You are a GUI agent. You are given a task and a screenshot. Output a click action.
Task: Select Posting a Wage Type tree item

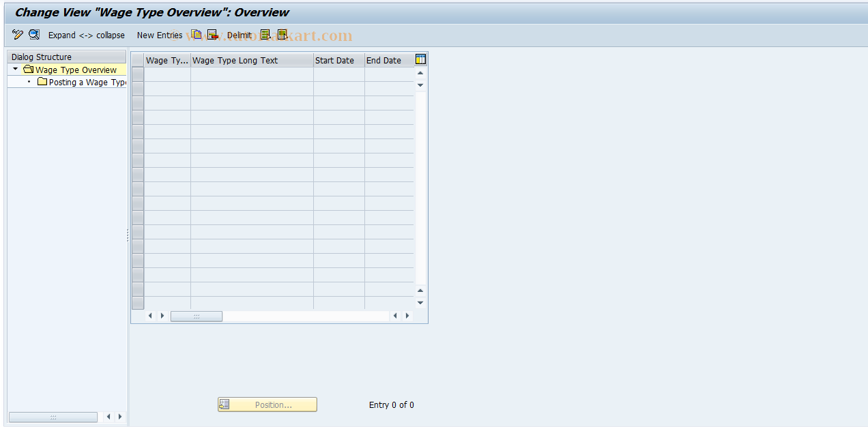(87, 82)
